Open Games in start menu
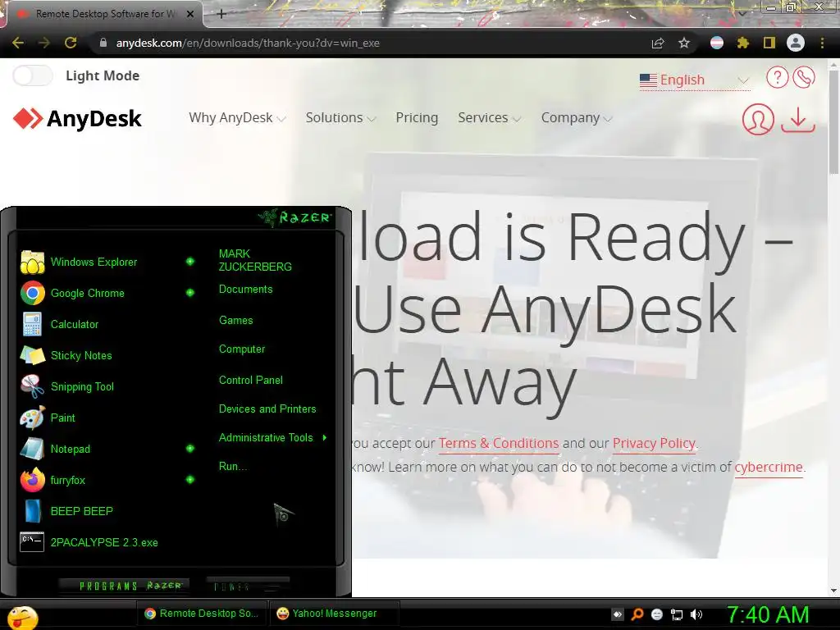 pyautogui.click(x=235, y=321)
